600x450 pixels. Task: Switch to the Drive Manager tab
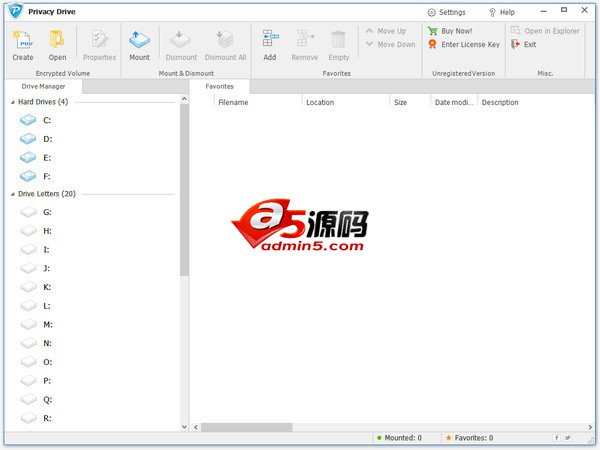(43, 86)
